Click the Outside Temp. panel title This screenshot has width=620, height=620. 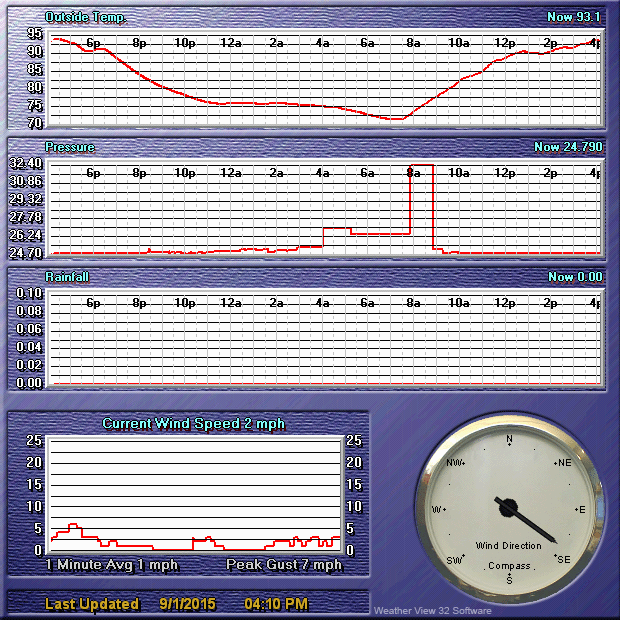point(85,17)
